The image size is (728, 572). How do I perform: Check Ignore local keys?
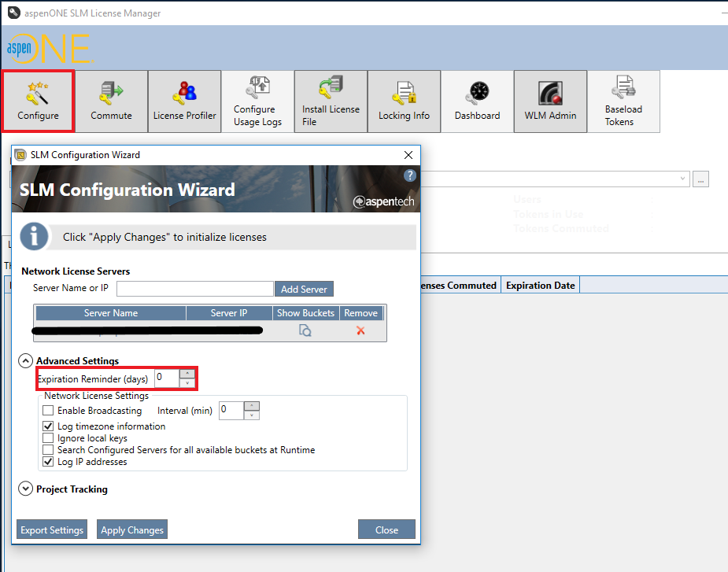coord(48,437)
